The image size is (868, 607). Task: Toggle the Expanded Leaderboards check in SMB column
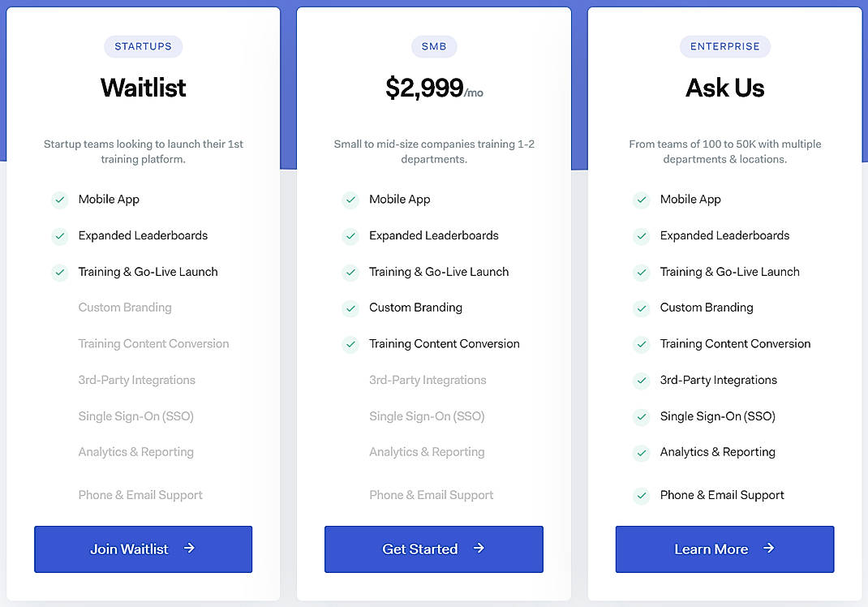point(350,235)
